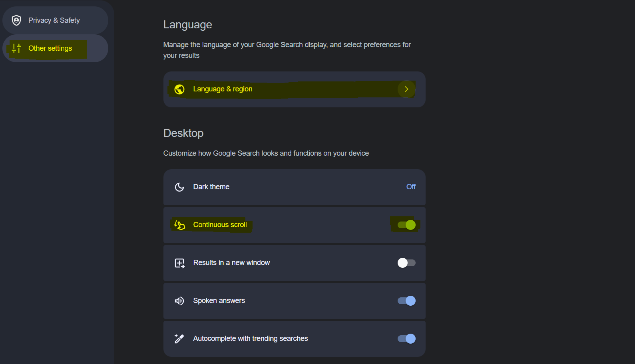The width and height of the screenshot is (635, 364).
Task: Disable the Spoken answers toggle
Action: pyautogui.click(x=406, y=301)
